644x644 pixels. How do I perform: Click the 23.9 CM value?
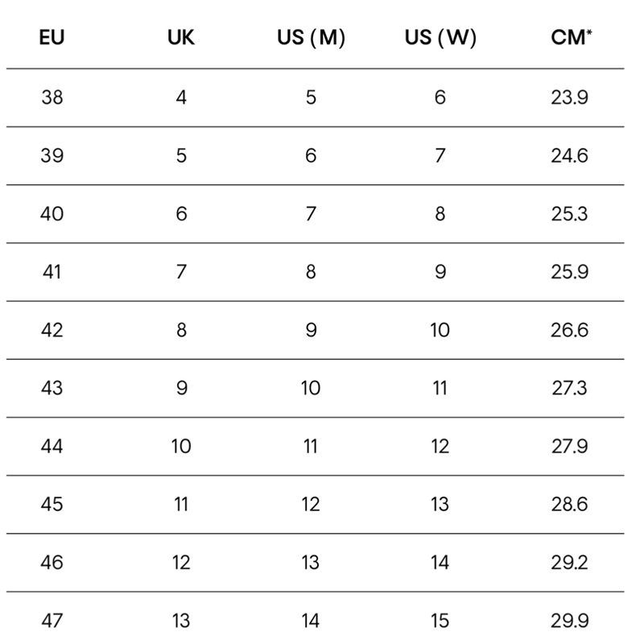[569, 98]
